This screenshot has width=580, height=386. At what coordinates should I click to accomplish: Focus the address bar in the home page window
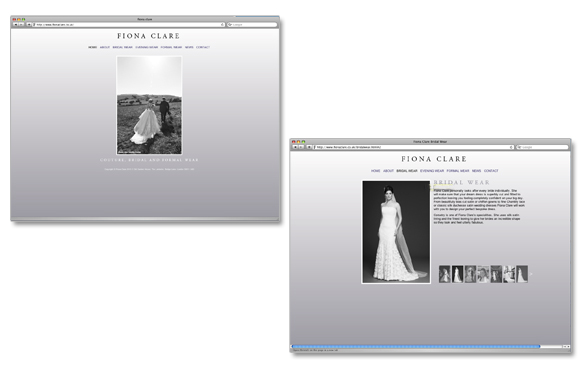129,24
